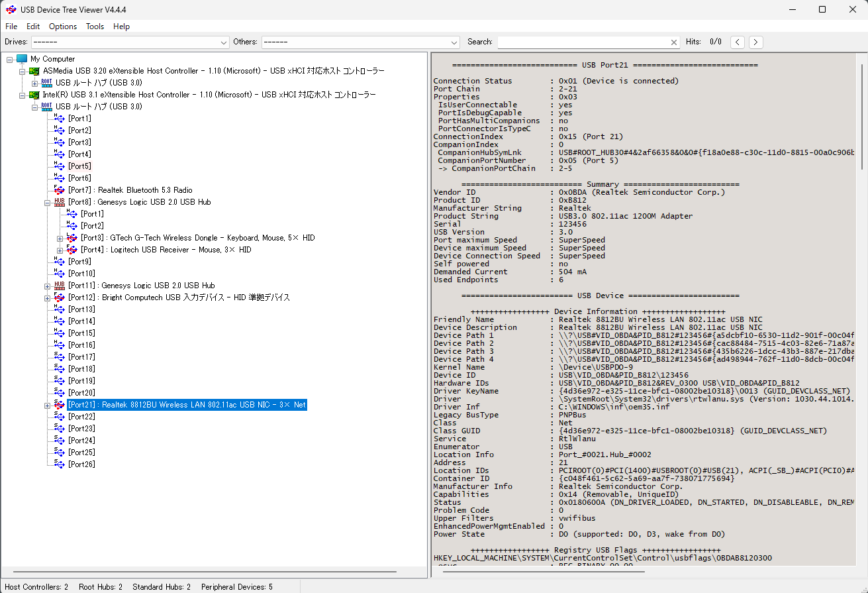Select [Port14] tree item

point(81,321)
